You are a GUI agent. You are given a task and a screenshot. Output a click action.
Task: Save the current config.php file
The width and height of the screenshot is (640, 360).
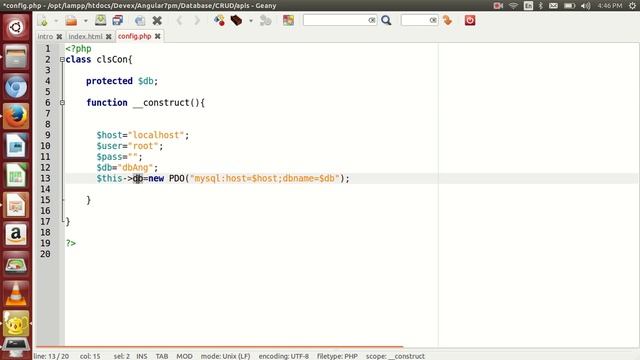[x=100, y=20]
